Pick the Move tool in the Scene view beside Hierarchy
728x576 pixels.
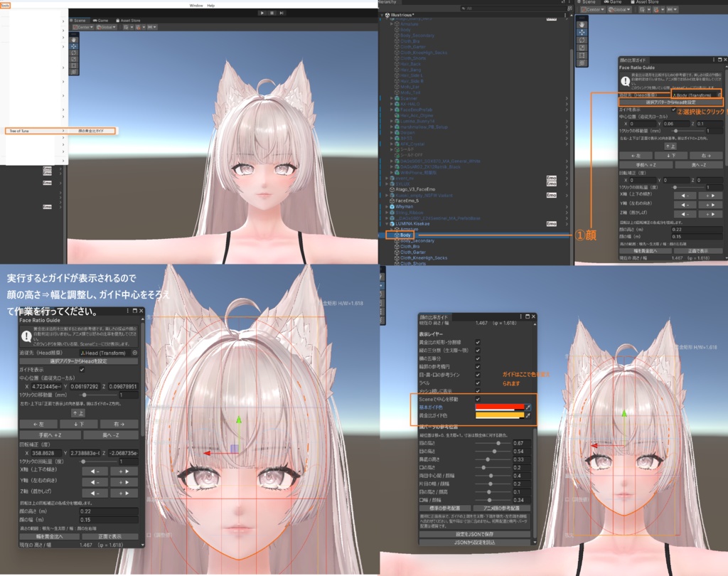click(x=582, y=33)
